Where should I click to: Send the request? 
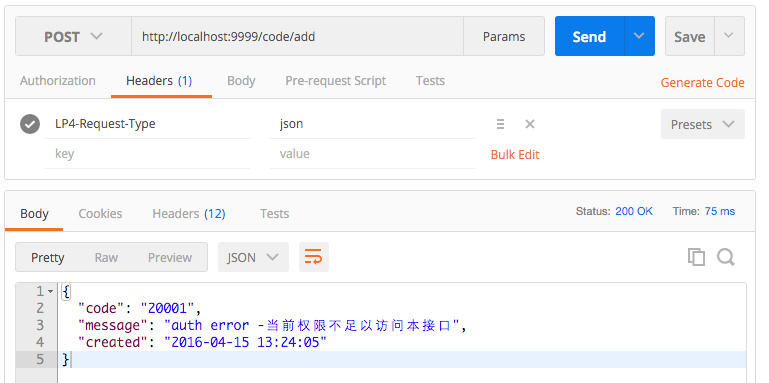[x=590, y=36]
